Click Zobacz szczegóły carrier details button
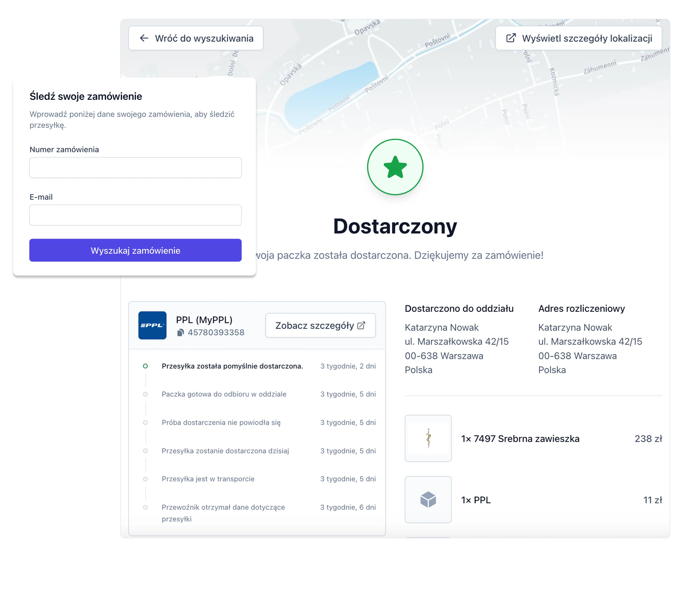 click(320, 325)
